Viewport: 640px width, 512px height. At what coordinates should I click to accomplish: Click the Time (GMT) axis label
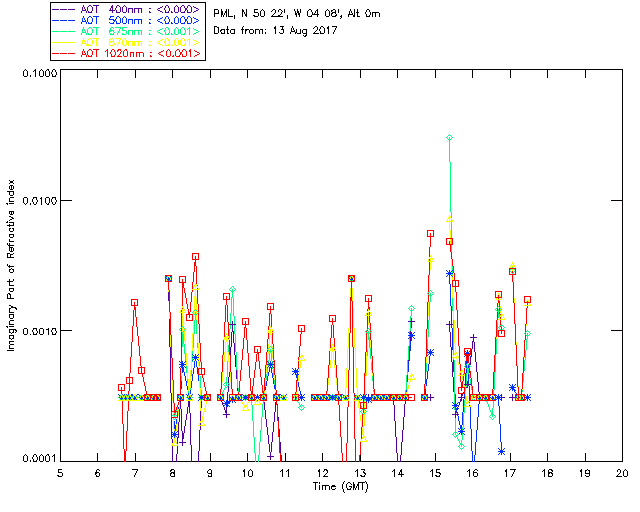click(340, 487)
